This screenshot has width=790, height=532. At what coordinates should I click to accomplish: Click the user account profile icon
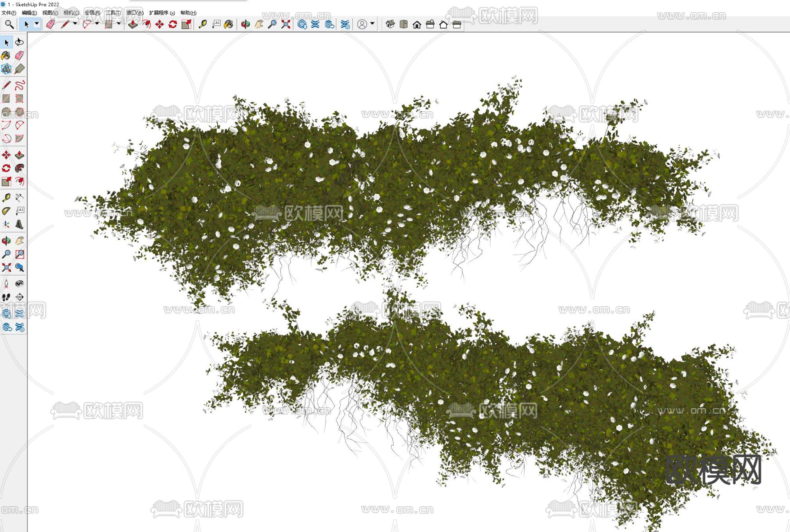[362, 24]
